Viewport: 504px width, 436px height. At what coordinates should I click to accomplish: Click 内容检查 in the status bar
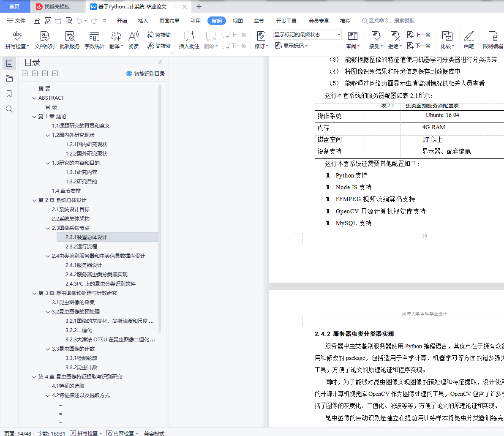click(122, 433)
